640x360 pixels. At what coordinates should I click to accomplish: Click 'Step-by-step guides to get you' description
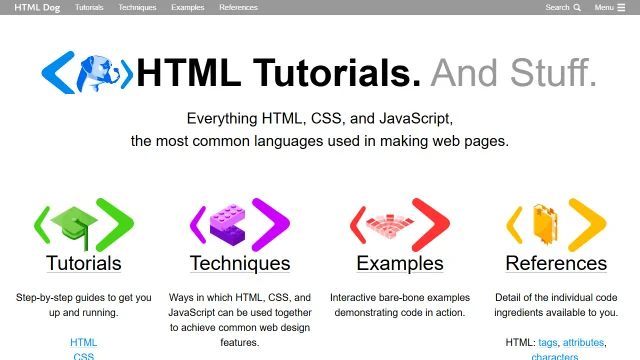84,298
